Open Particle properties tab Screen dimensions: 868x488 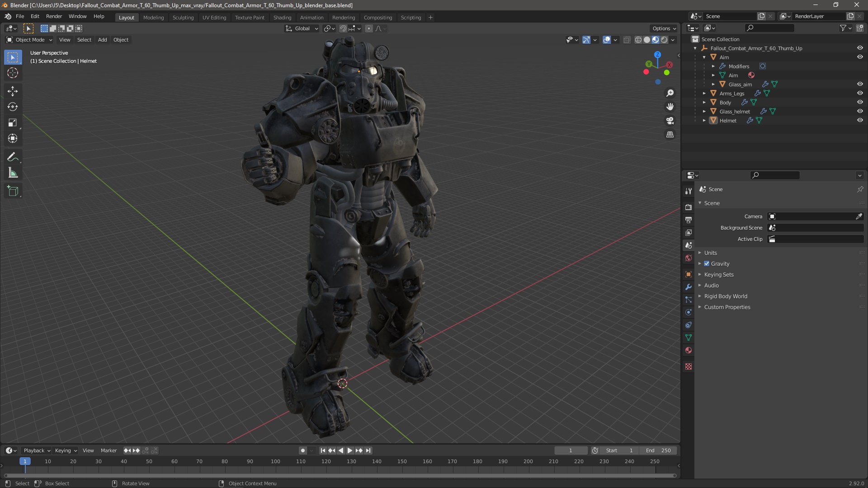point(689,300)
